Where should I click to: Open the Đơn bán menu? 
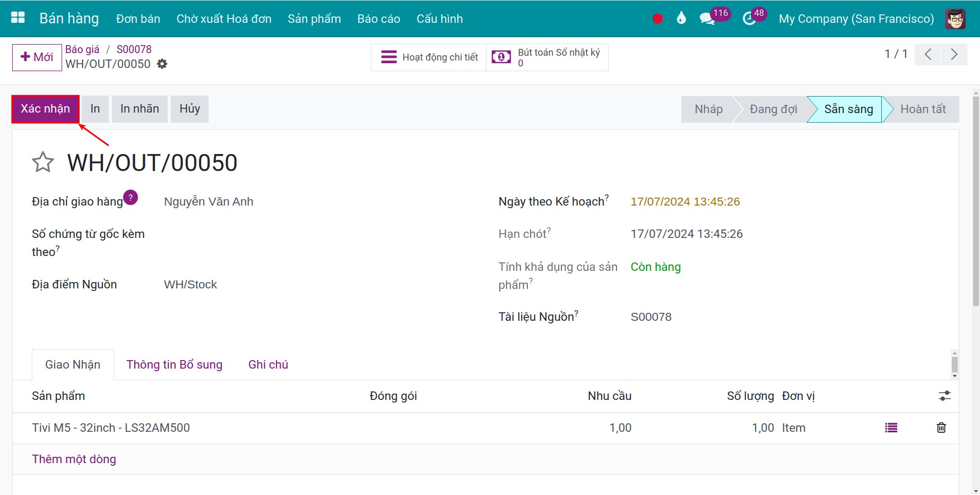tap(138, 19)
